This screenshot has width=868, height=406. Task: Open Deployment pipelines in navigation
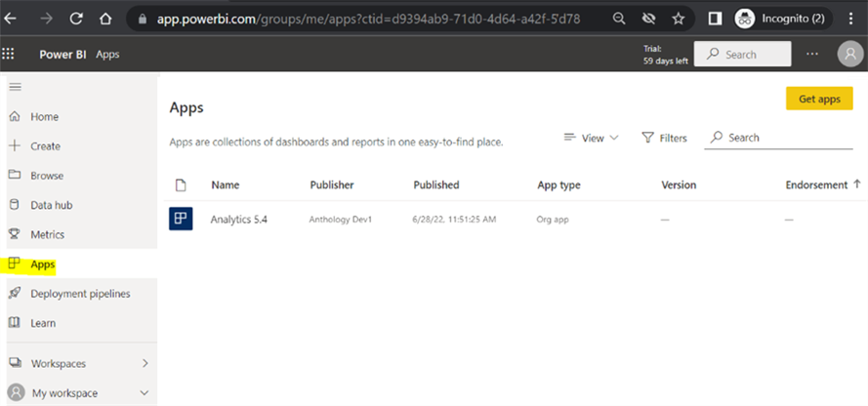click(x=80, y=294)
